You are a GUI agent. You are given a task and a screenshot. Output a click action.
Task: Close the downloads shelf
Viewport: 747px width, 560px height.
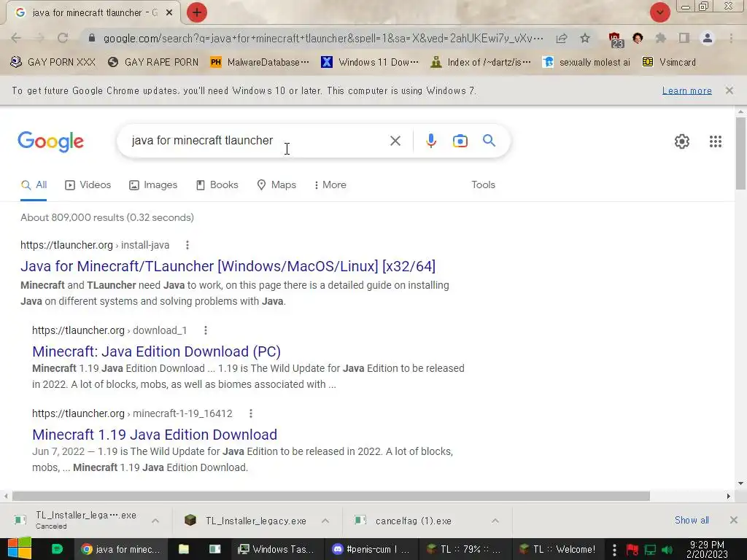tap(734, 520)
